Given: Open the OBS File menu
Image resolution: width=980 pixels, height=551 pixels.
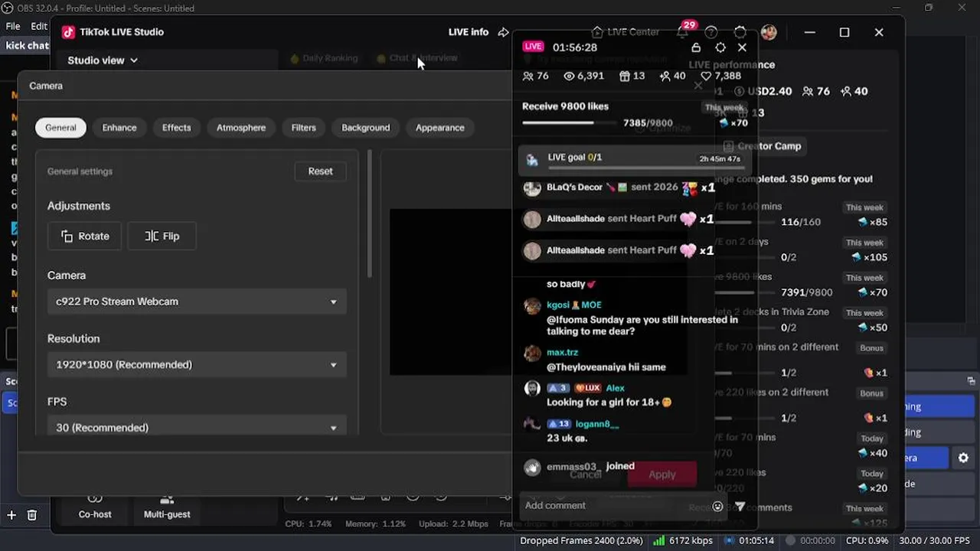Looking at the screenshot, I should tap(13, 26).
